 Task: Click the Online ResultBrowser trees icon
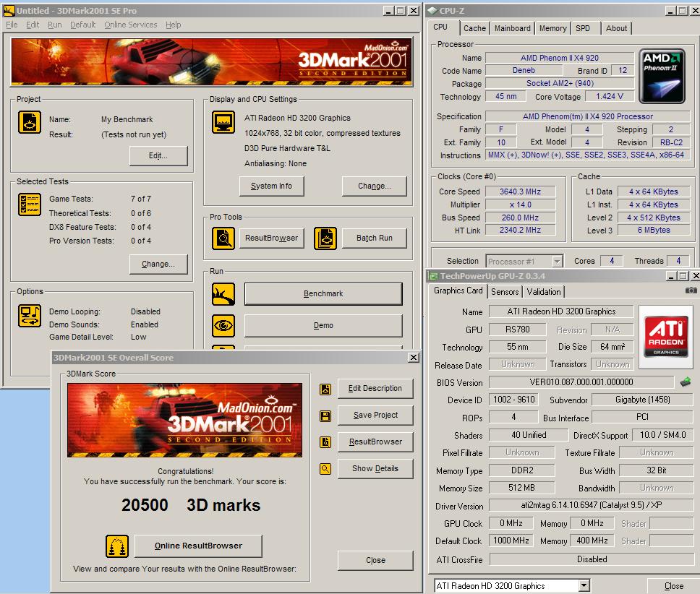click(117, 546)
